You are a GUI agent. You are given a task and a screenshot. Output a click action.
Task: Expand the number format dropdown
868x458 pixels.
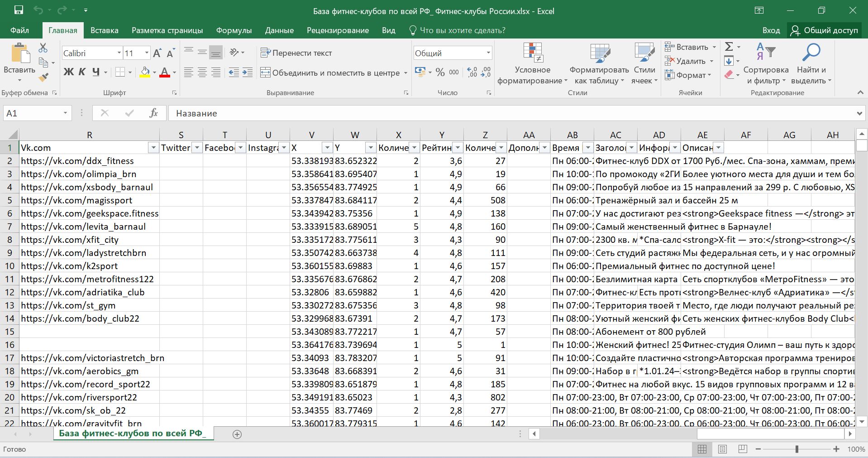point(488,53)
